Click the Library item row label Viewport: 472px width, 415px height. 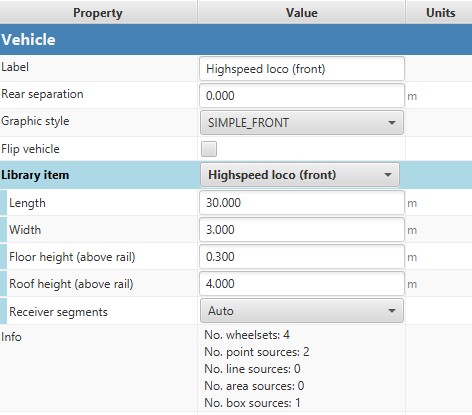click(x=35, y=175)
